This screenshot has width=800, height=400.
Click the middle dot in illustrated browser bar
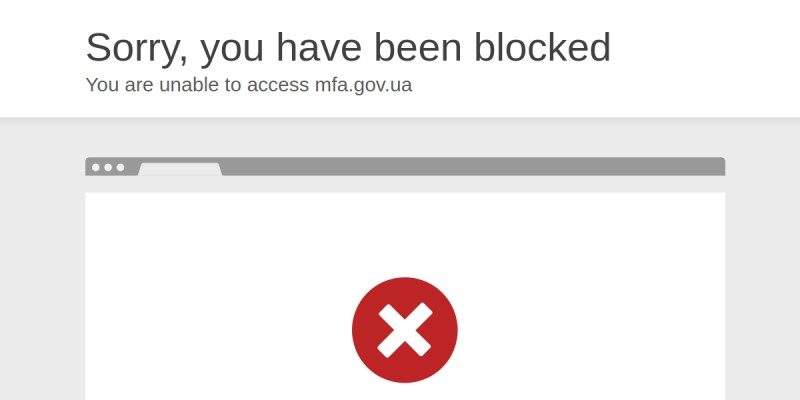coord(108,167)
